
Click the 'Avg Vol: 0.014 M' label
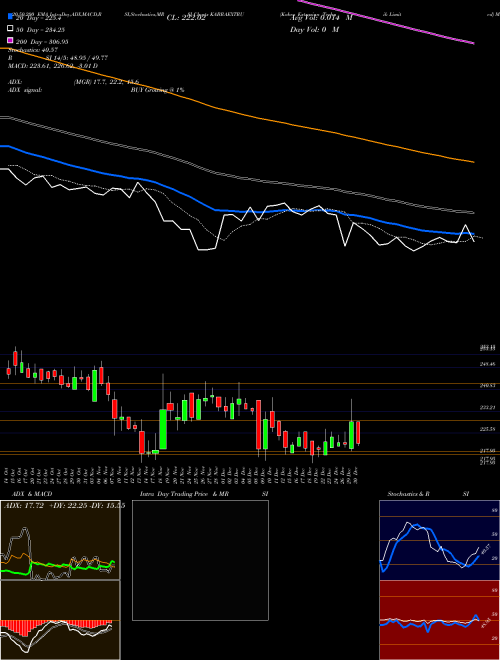[321, 17]
